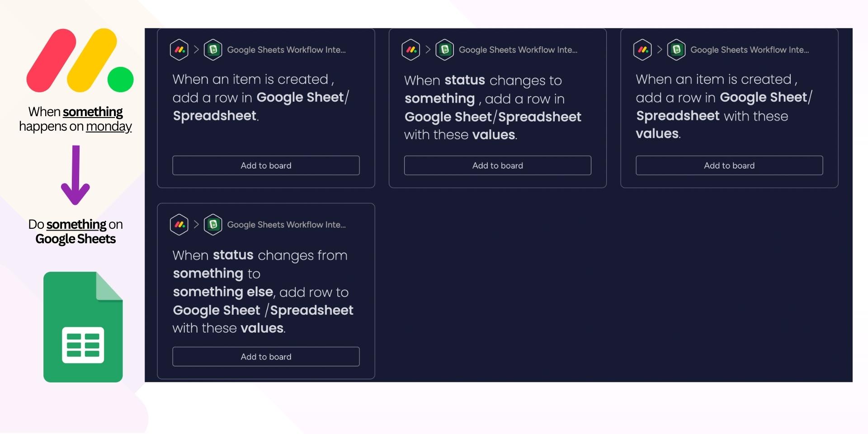
Task: Add 'status changes from something' recipe to board
Action: (266, 357)
